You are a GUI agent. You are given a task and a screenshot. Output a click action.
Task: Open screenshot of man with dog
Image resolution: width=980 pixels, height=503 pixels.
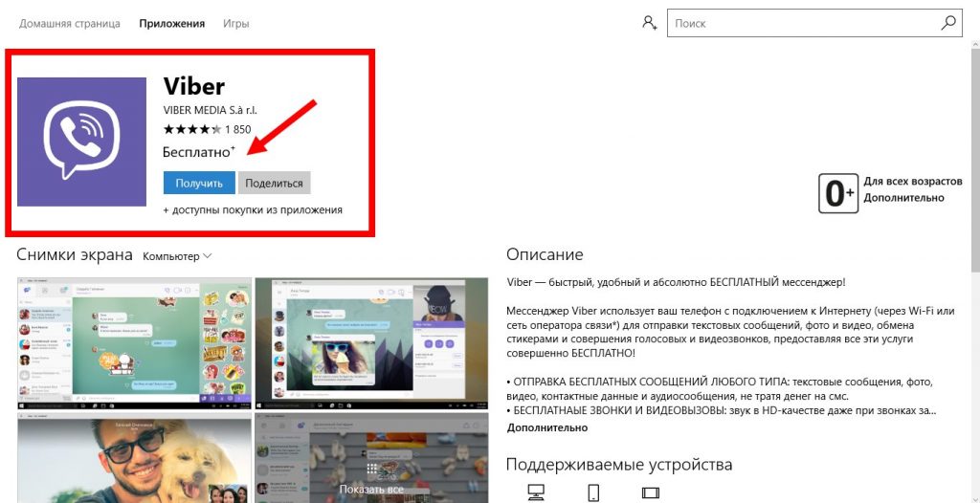click(x=134, y=458)
